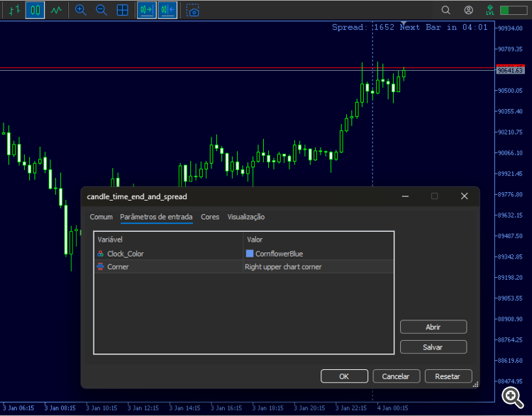Toggle chart auto-scroll to latest bar
Viewport: 532px width, 416px height.
[147, 10]
